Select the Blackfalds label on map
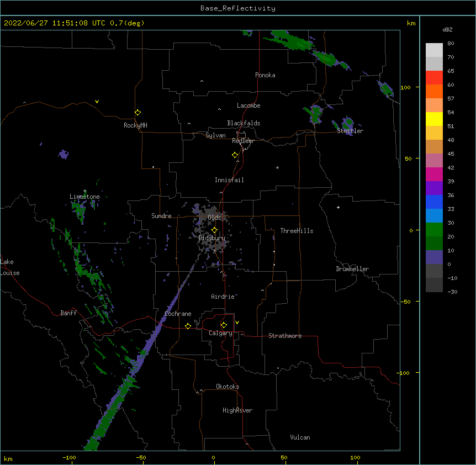This screenshot has height=465, width=476. [244, 123]
